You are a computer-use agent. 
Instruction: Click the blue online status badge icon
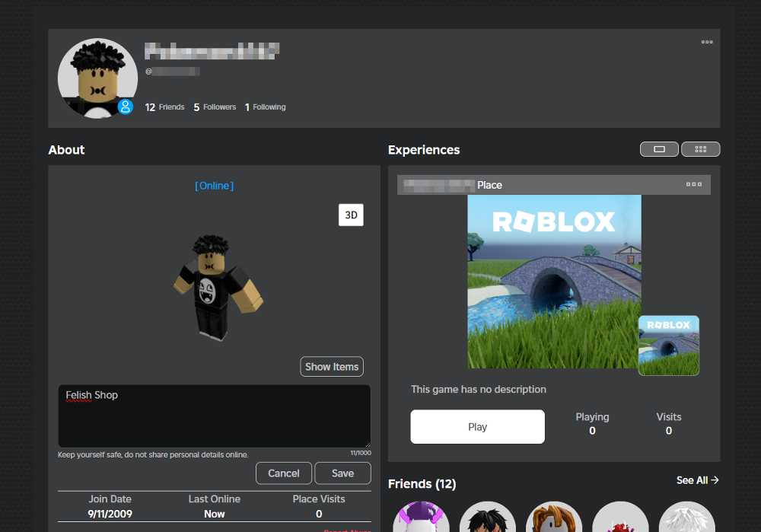tap(126, 107)
